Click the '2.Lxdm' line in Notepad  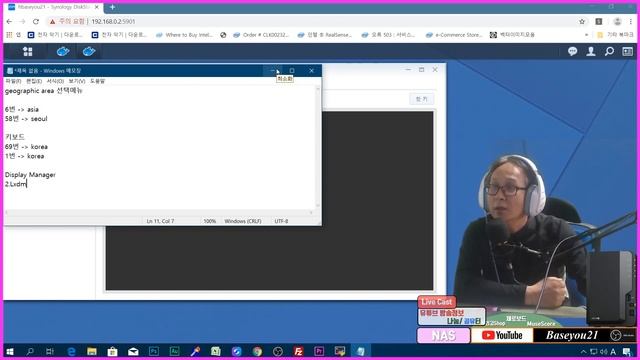coord(16,184)
